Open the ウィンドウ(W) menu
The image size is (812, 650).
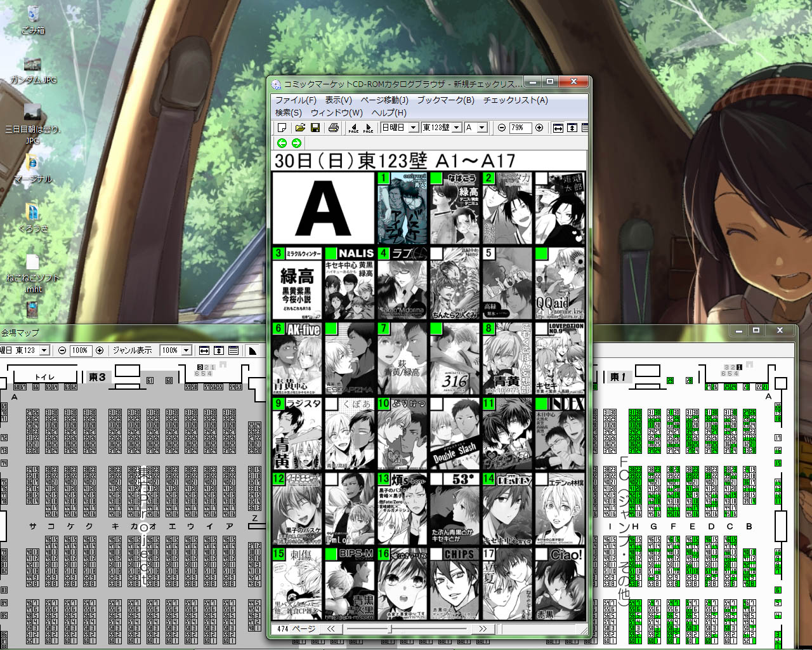[337, 113]
